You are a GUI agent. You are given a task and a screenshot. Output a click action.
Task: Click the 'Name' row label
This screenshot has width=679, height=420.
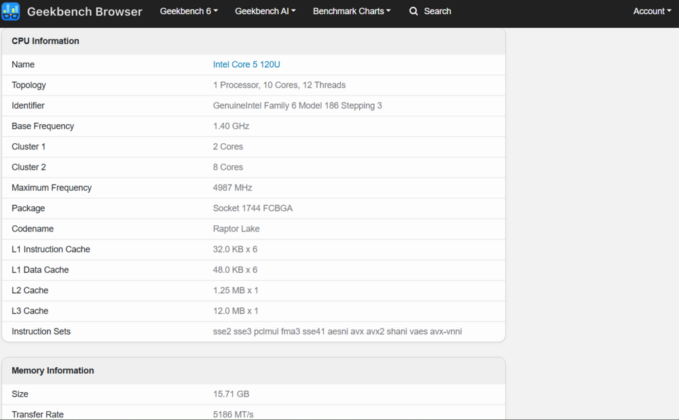tap(23, 65)
